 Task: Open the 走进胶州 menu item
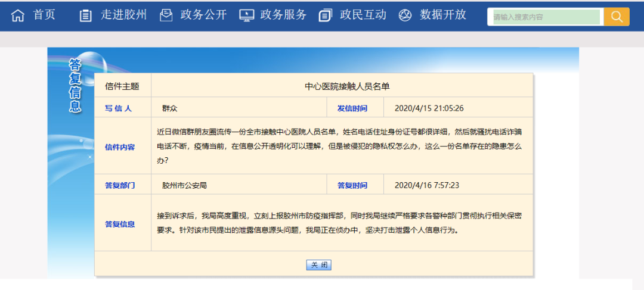click(x=123, y=15)
